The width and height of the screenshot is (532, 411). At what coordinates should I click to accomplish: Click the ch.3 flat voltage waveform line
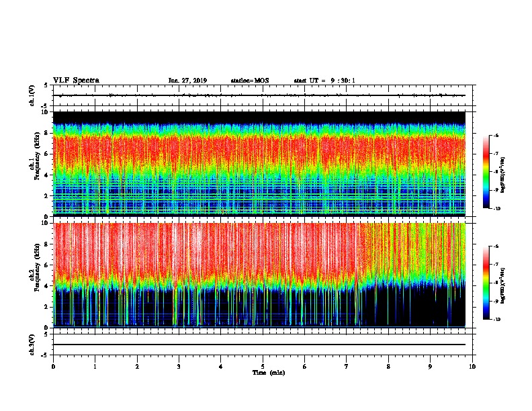pyautogui.click(x=259, y=345)
